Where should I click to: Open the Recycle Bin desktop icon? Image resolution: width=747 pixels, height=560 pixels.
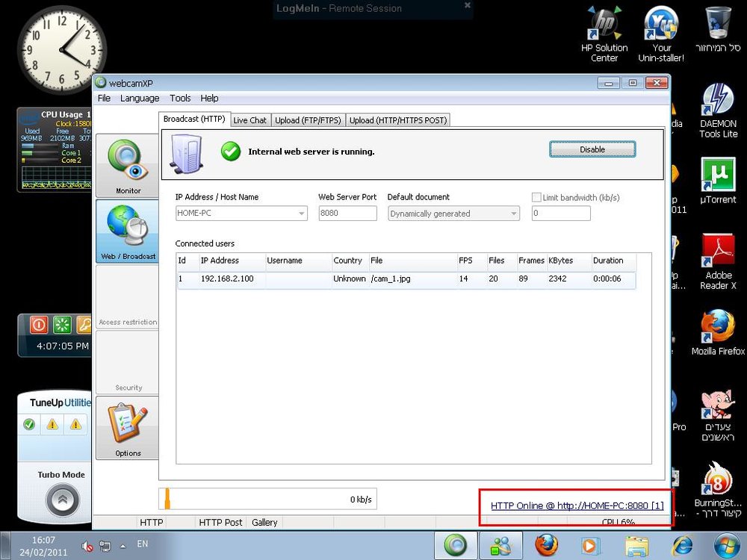click(718, 28)
